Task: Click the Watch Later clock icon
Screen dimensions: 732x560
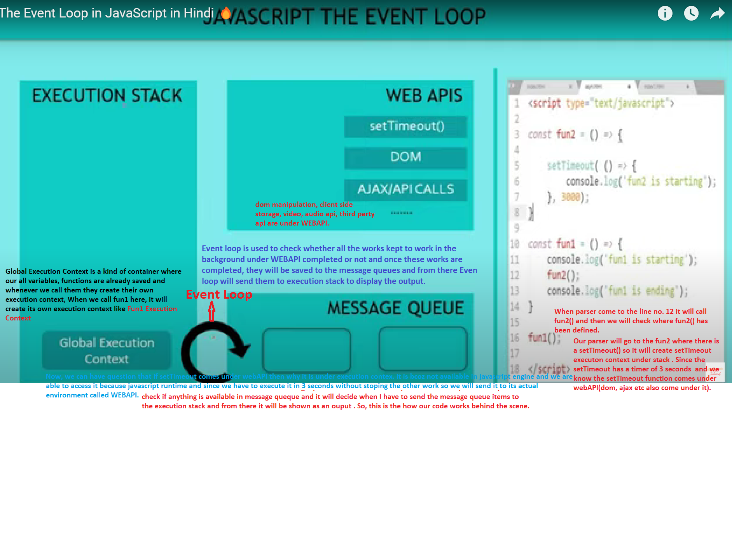Action: tap(691, 14)
